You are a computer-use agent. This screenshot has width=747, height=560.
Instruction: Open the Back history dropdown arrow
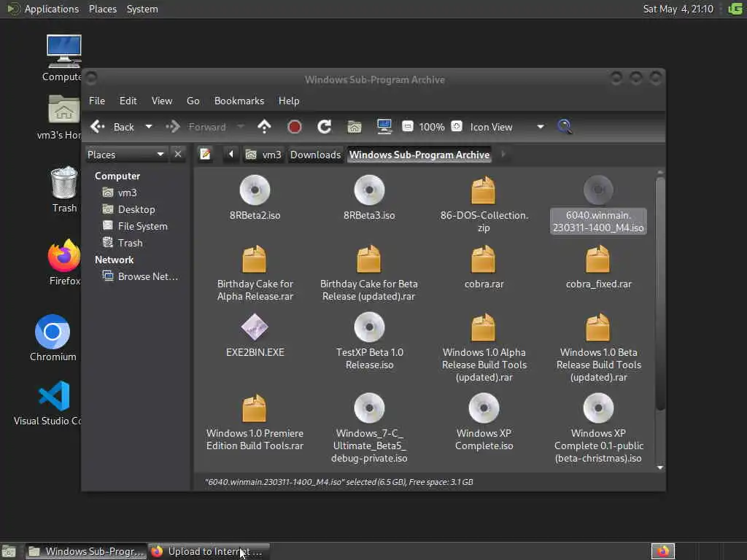pyautogui.click(x=149, y=127)
